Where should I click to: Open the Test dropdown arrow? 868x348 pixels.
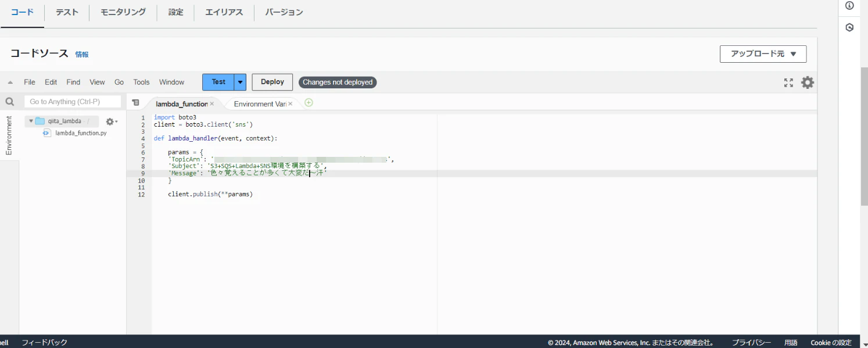(240, 82)
